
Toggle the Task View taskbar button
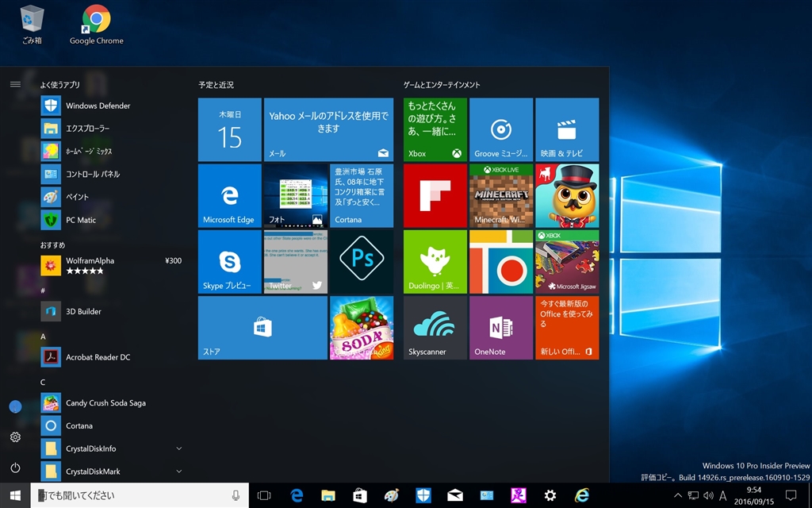click(x=264, y=495)
